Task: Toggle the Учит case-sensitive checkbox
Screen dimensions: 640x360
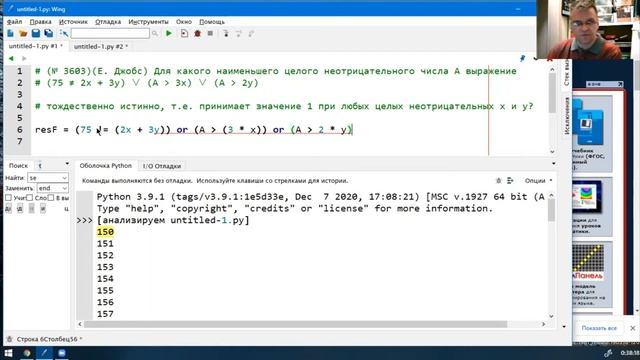Action: tap(8, 198)
